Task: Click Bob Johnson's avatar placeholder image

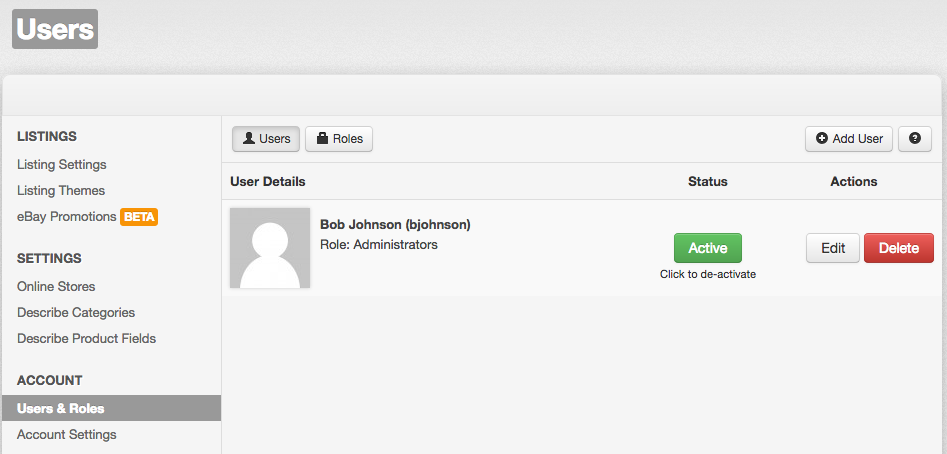Action: click(x=270, y=248)
